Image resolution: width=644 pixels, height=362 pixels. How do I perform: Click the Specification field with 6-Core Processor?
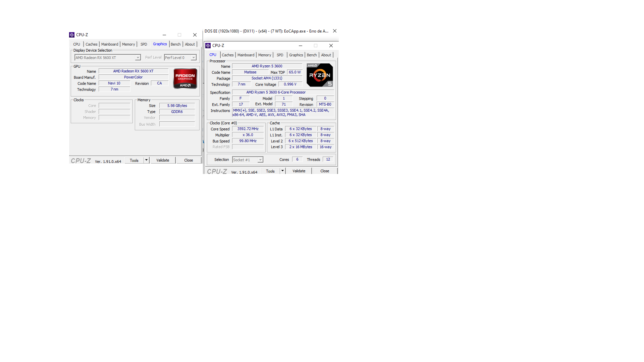[283, 92]
